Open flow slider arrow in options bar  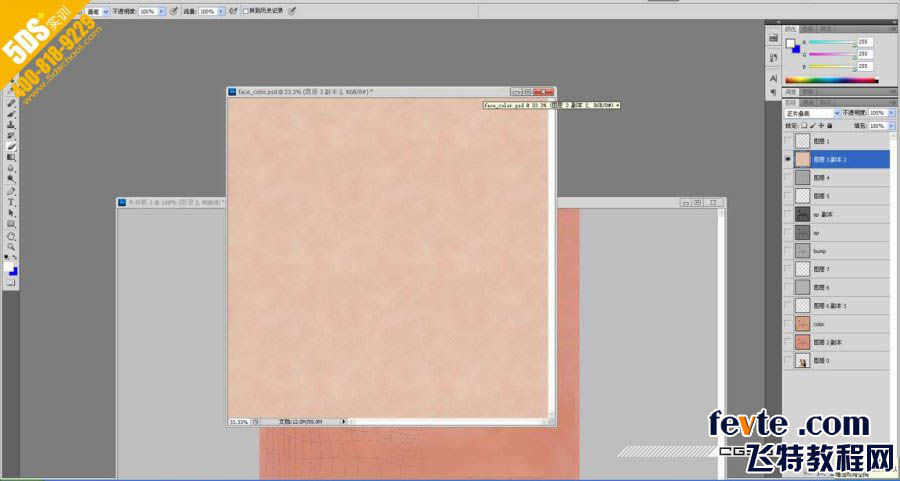click(221, 11)
